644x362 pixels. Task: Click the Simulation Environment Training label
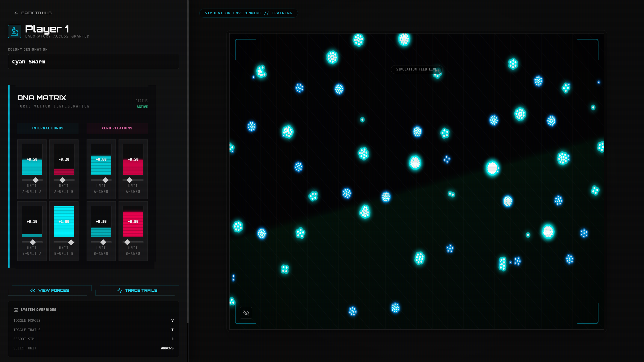(248, 13)
